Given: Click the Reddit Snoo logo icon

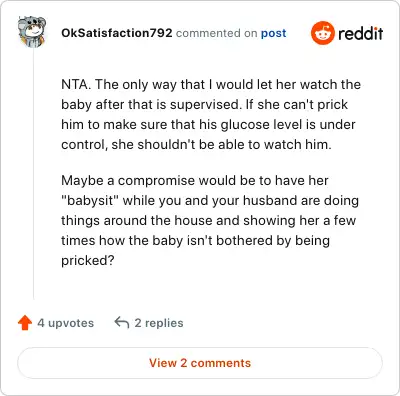Looking at the screenshot, I should [322, 33].
